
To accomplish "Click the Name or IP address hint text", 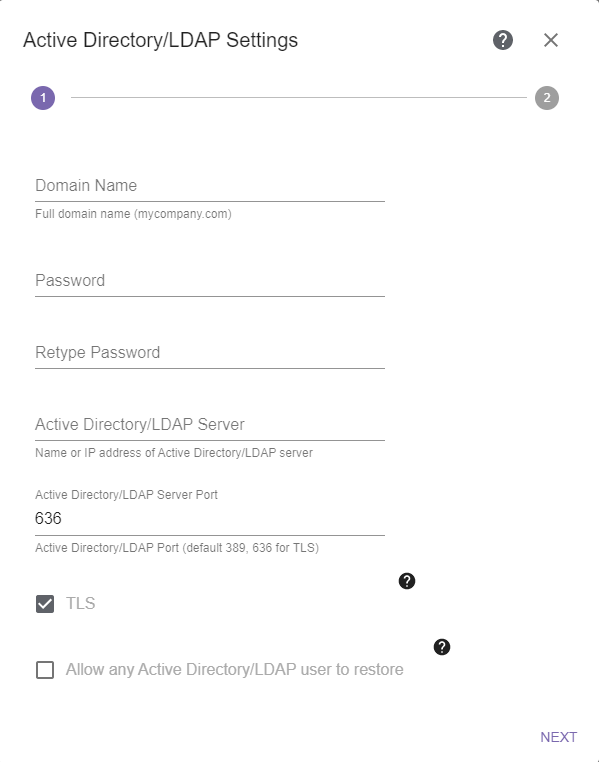I will [x=174, y=452].
